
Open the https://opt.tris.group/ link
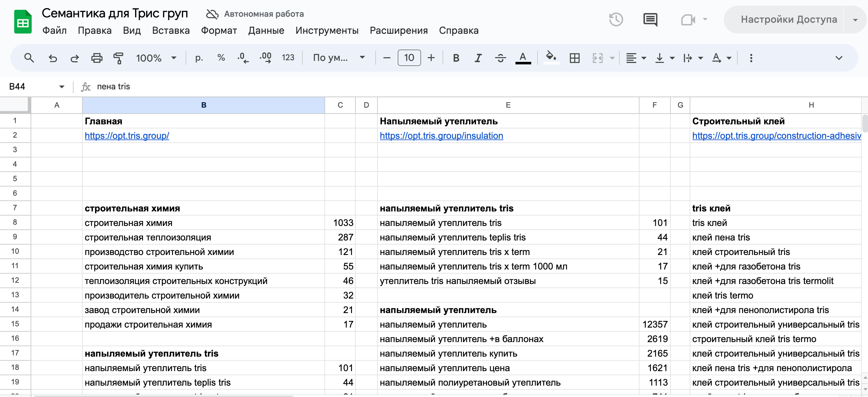pos(127,135)
